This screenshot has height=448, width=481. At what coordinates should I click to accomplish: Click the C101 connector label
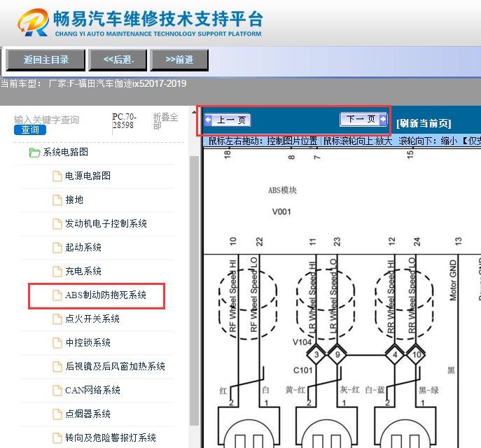click(302, 370)
